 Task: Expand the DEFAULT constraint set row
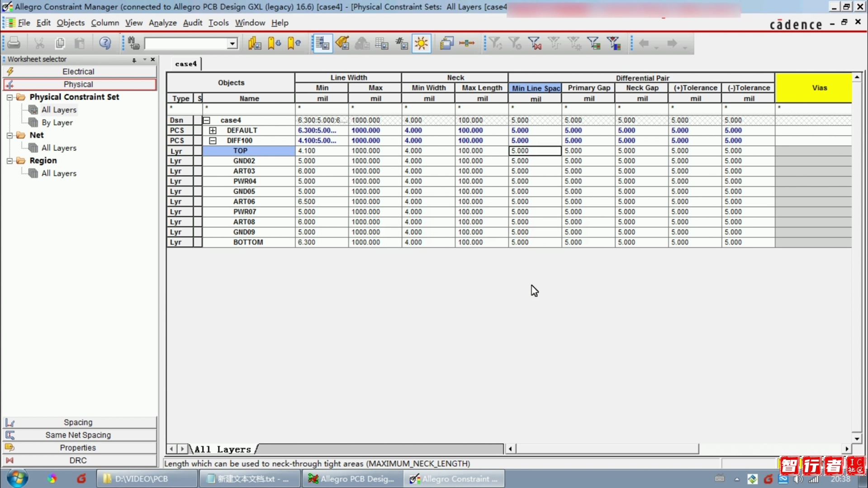pos(213,130)
